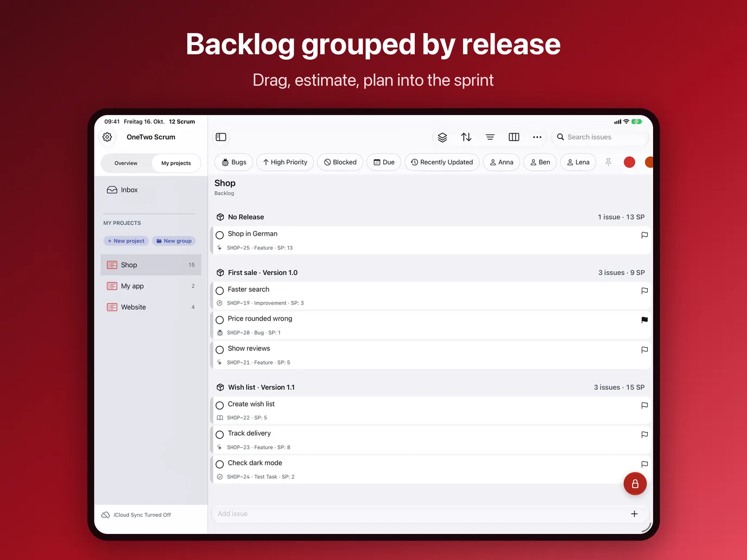Collapse First sale · Version 1.0 group

432,272
